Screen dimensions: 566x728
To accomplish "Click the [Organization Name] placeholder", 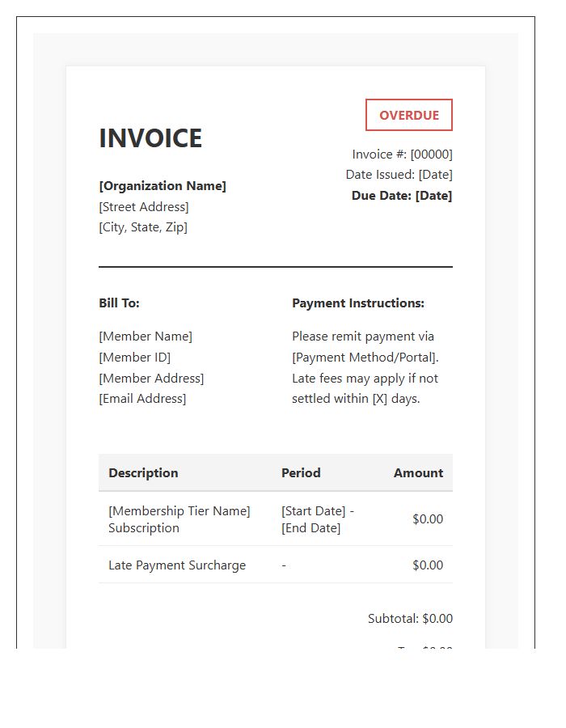I will [163, 186].
